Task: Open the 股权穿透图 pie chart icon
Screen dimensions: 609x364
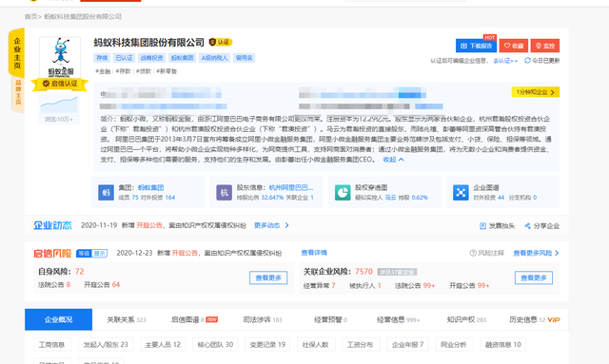Action: (x=343, y=193)
